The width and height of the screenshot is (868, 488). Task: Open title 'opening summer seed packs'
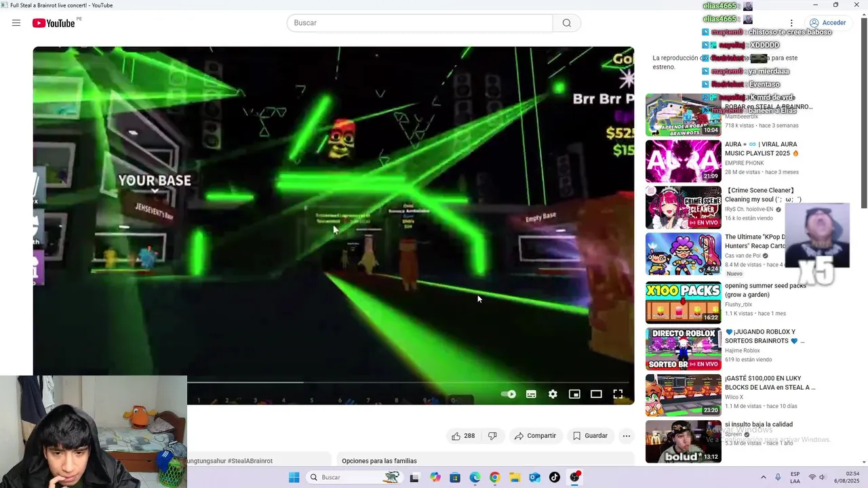coord(766,290)
